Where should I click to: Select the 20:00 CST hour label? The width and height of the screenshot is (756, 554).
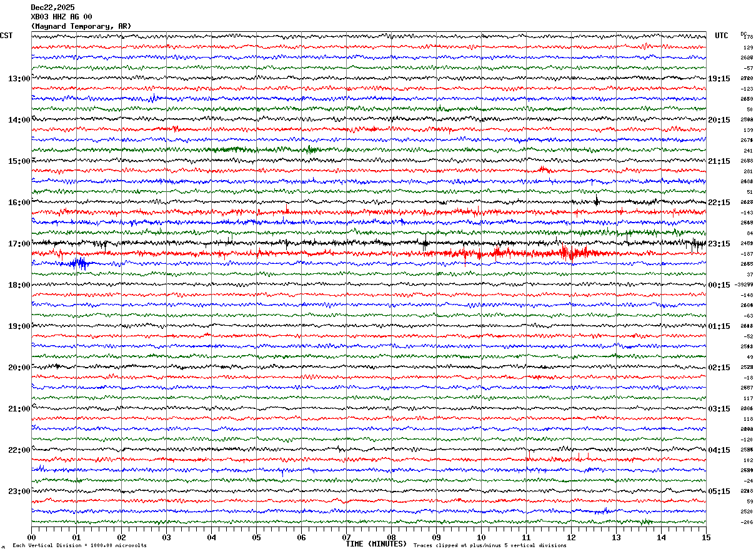(x=19, y=368)
